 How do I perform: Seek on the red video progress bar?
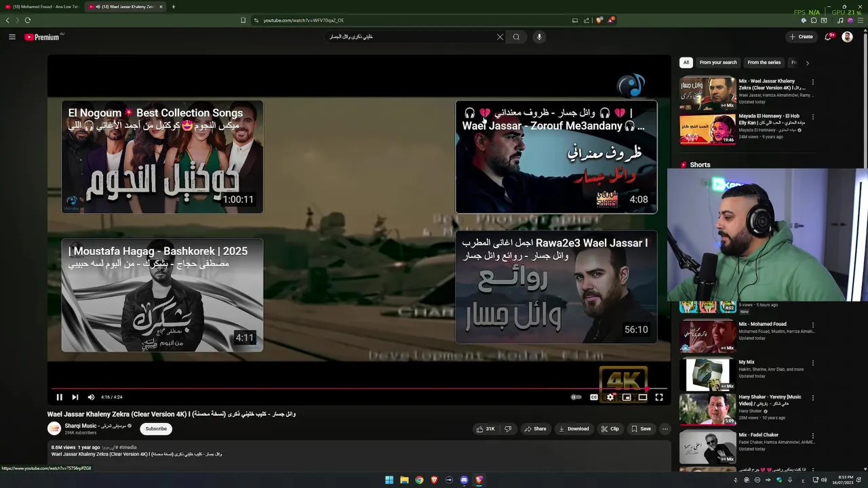[359, 389]
